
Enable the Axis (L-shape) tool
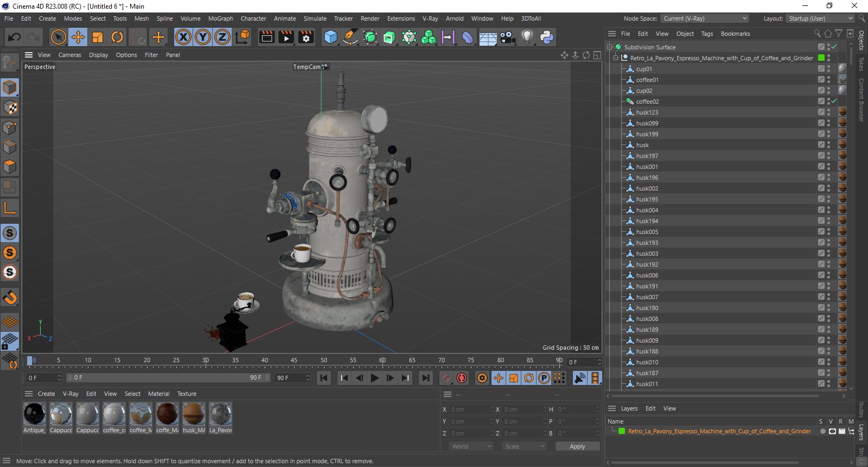point(10,208)
